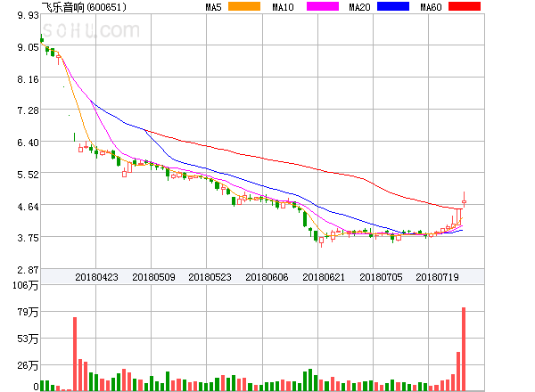Click the red MA60 legend swatch
Viewport: 535px width, 392px height.
pos(465,6)
